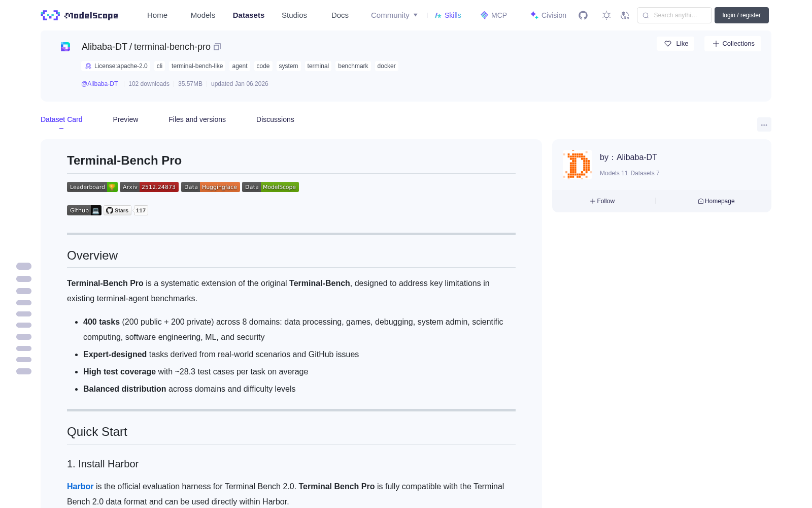
Task: Click the Github badge
Action: pos(84,210)
